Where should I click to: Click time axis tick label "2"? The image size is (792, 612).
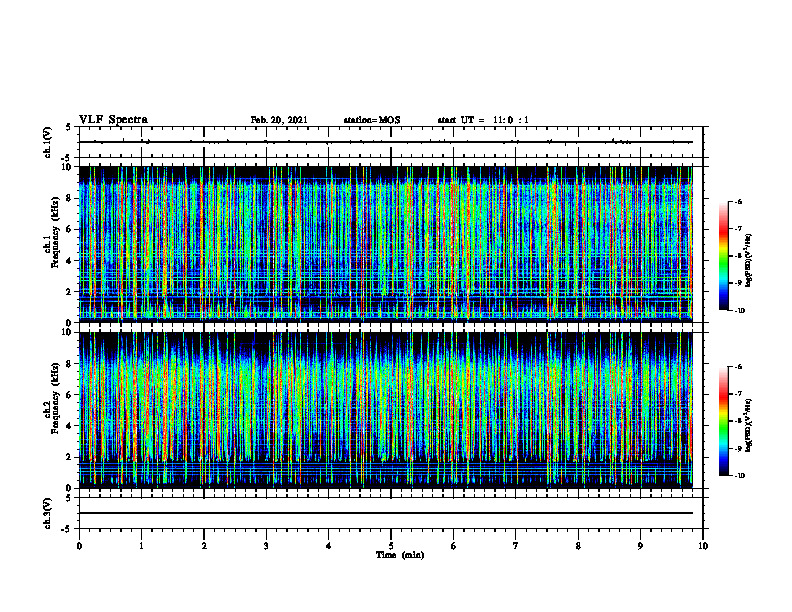204,546
